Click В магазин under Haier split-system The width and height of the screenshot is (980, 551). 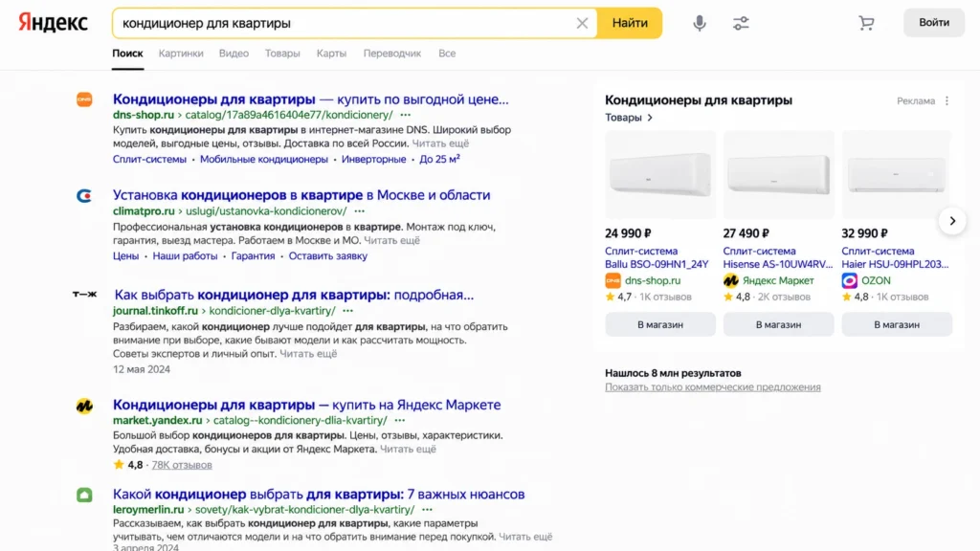pyautogui.click(x=896, y=325)
